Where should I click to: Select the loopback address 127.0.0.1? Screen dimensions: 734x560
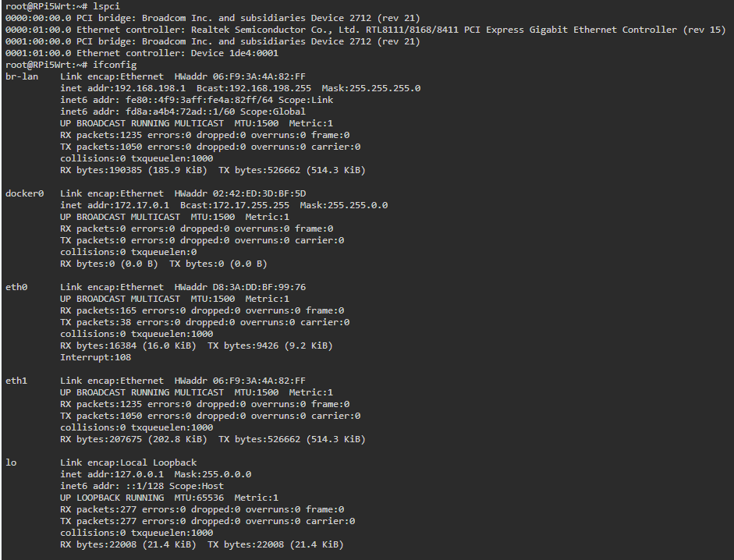click(139, 475)
